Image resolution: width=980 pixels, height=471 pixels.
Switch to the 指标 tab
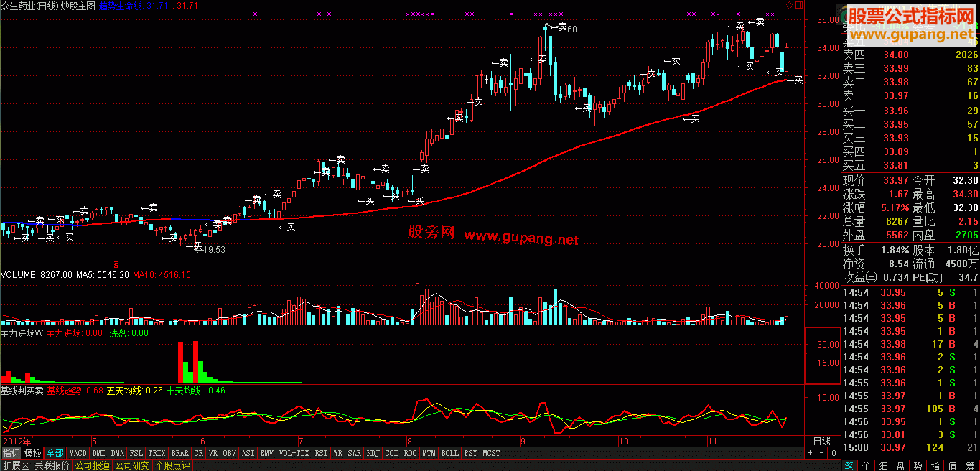(x=11, y=453)
